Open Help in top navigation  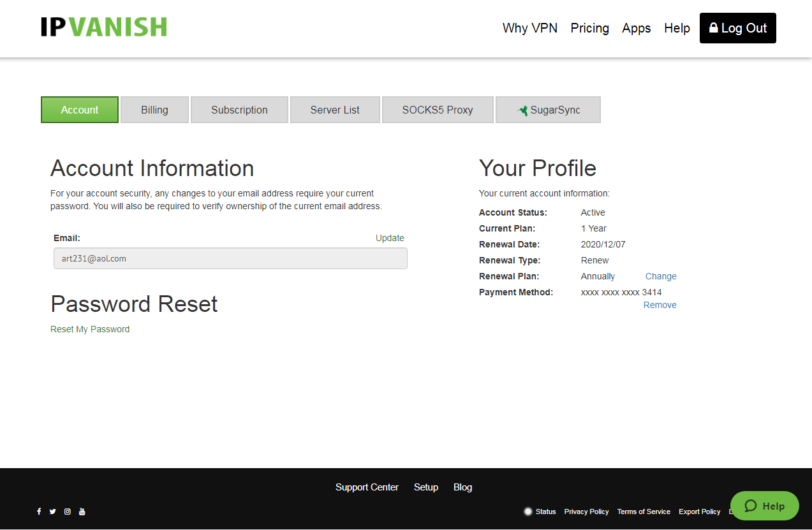(x=677, y=28)
